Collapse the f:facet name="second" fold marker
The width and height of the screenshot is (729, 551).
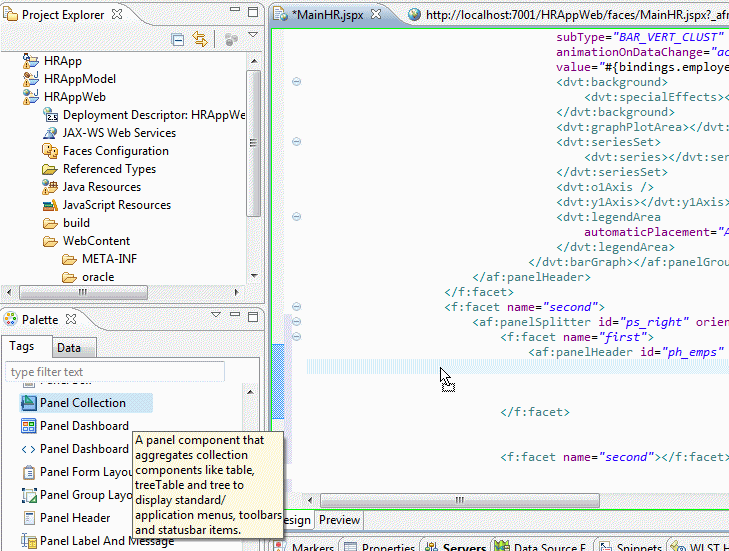point(296,306)
